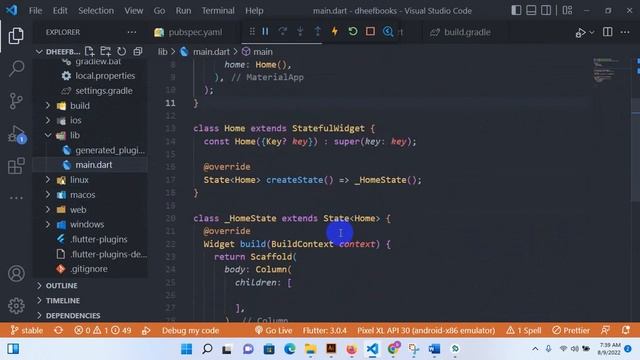Open editor more actions menu
The image size is (640, 360).
[x=625, y=32]
